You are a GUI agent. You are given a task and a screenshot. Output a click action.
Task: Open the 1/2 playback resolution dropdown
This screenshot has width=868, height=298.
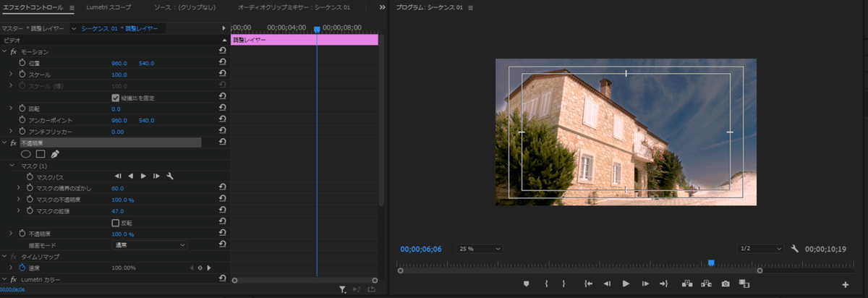click(761, 249)
